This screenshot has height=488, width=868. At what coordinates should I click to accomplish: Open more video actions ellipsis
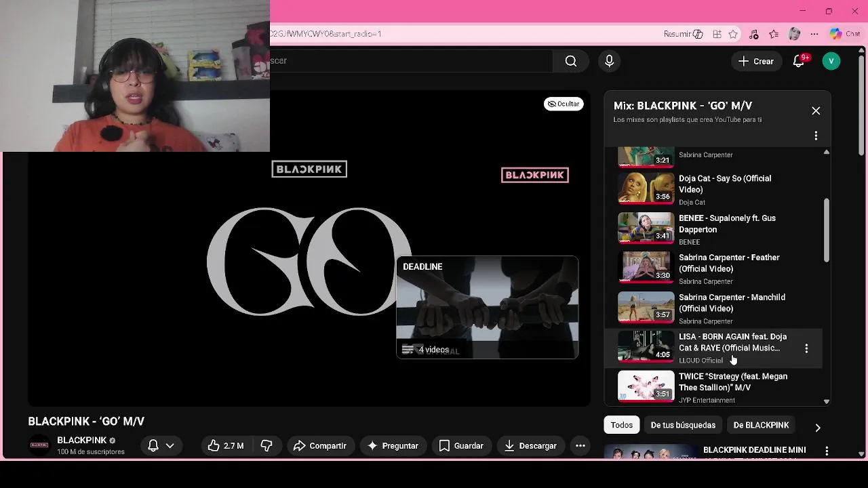point(580,445)
